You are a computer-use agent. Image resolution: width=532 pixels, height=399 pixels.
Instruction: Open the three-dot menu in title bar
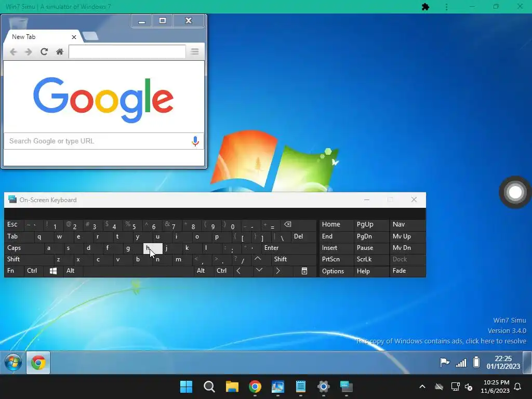point(446,7)
